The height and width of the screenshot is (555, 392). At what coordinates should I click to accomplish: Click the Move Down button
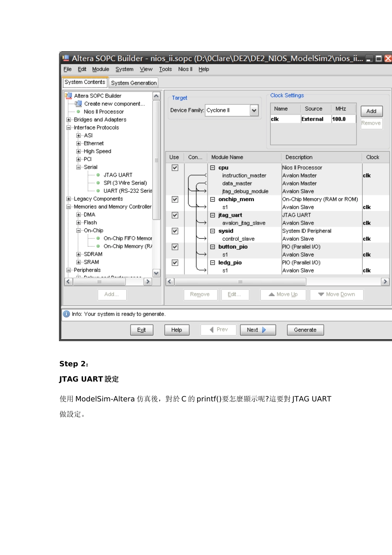pos(336,294)
